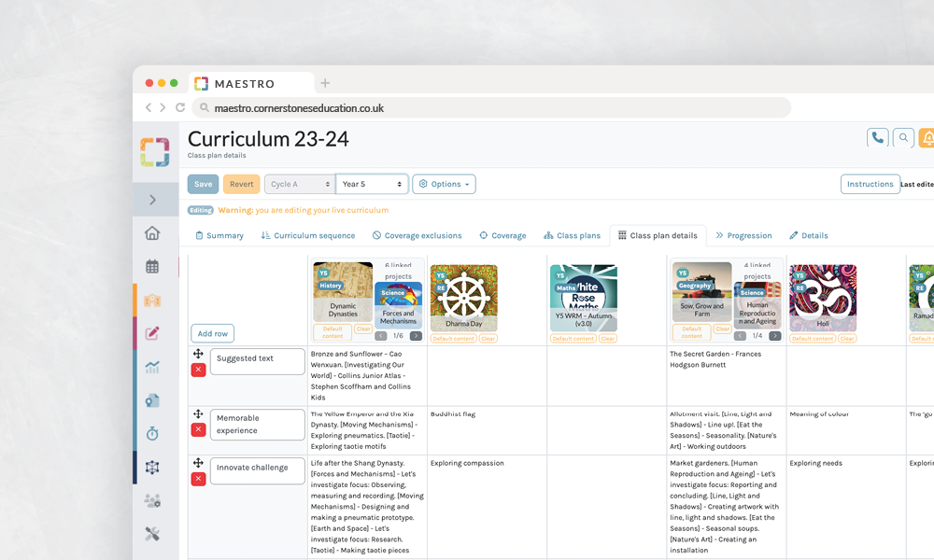The width and height of the screenshot is (934, 560).
Task: Delete the Memorable experience row
Action: [198, 429]
